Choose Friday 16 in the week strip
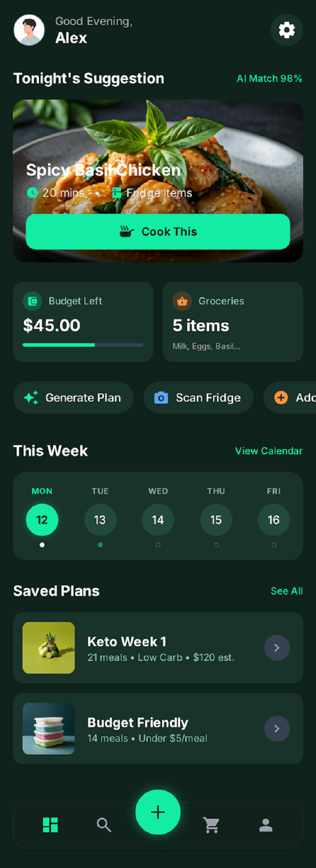The image size is (316, 868). pyautogui.click(x=273, y=519)
